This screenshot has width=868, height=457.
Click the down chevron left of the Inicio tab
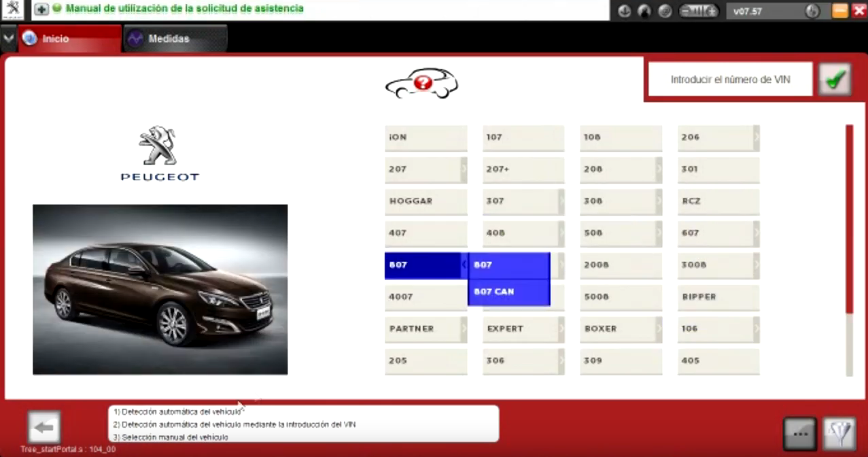coord(8,38)
